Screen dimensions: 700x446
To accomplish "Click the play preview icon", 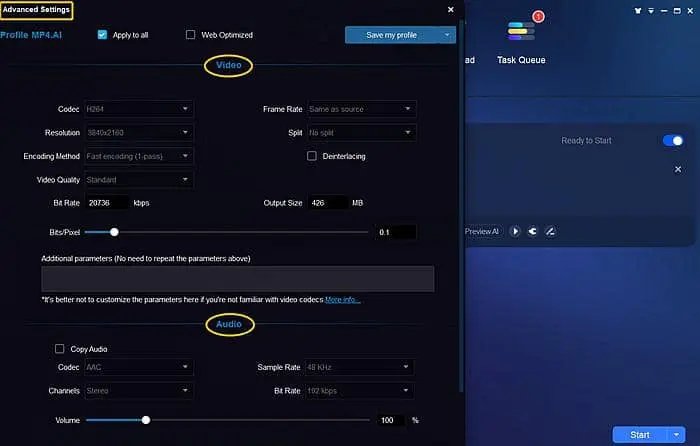I will coord(515,231).
